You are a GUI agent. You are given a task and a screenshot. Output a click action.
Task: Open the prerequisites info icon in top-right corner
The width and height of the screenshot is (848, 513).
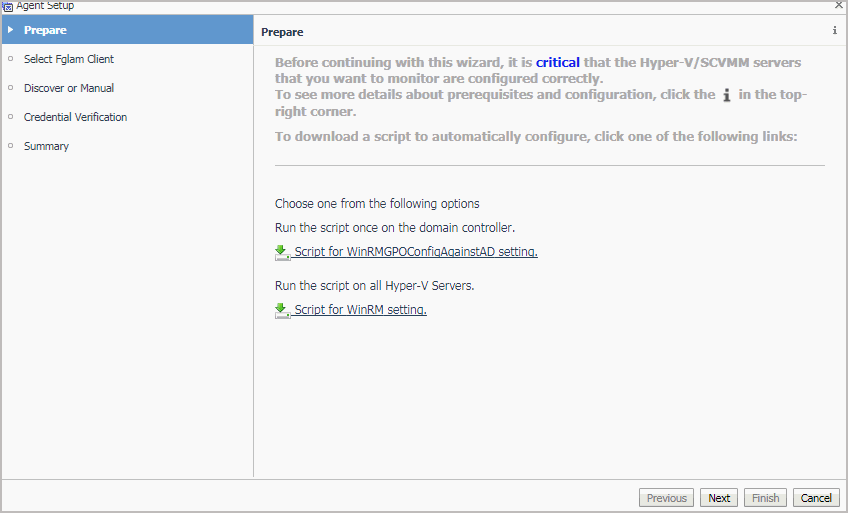(835, 31)
